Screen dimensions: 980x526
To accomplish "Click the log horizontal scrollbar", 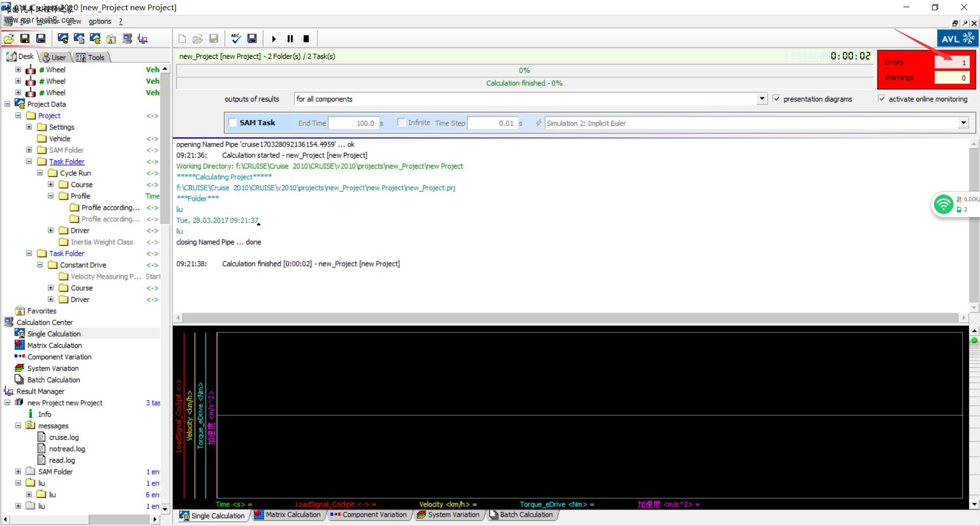I will (x=570, y=318).
